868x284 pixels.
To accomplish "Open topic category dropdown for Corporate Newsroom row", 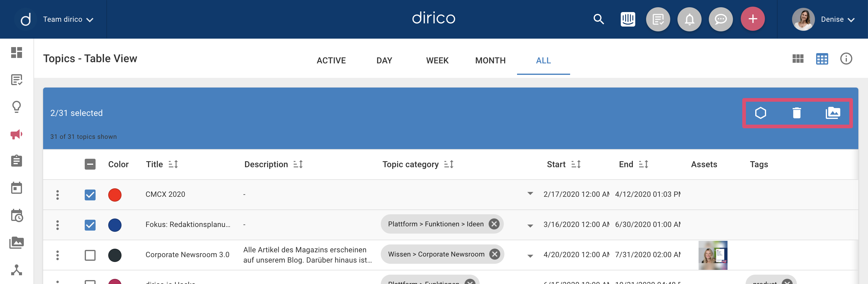I will [530, 256].
